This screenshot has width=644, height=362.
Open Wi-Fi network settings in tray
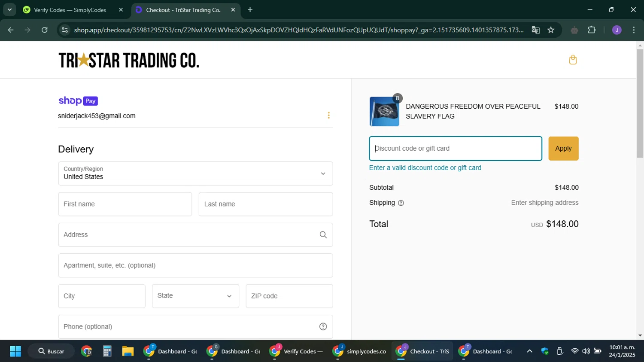(x=574, y=351)
